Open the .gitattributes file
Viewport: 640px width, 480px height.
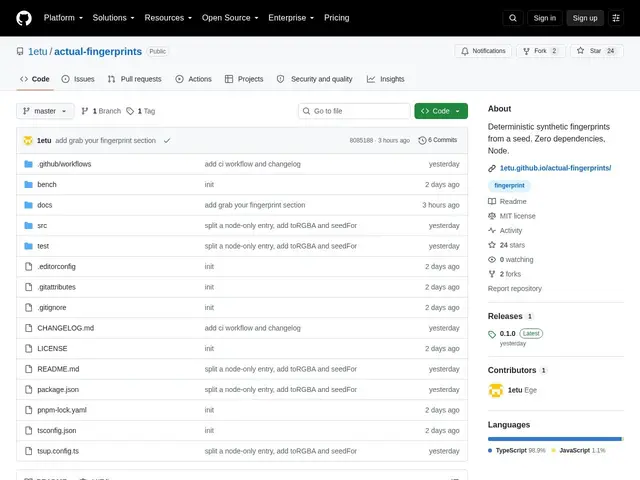(x=56, y=287)
